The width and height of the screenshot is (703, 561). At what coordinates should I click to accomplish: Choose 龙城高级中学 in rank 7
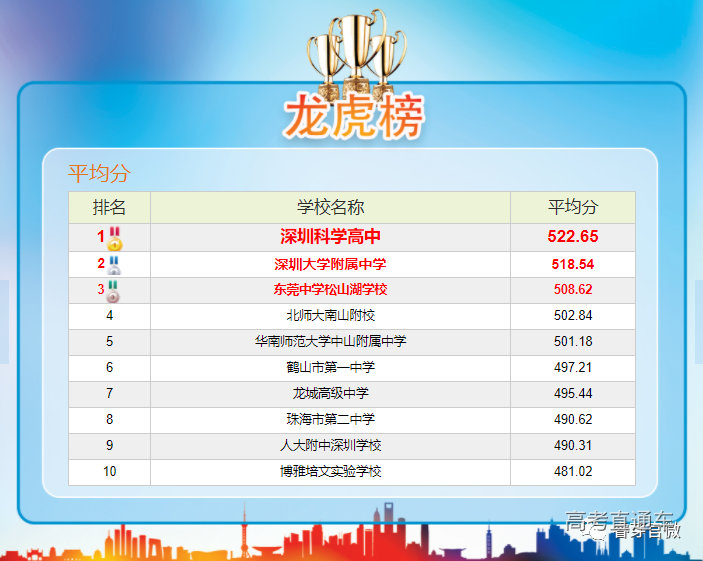coord(330,393)
